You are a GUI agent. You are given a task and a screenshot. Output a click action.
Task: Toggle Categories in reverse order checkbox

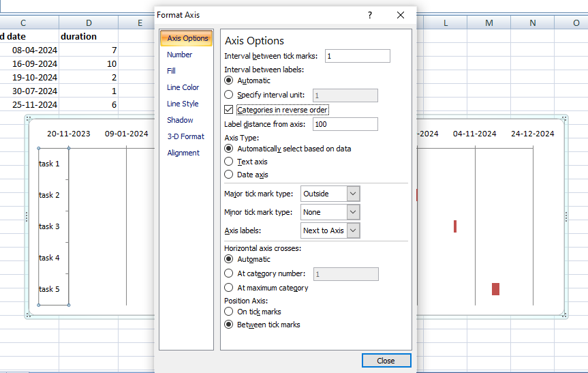pyautogui.click(x=228, y=110)
